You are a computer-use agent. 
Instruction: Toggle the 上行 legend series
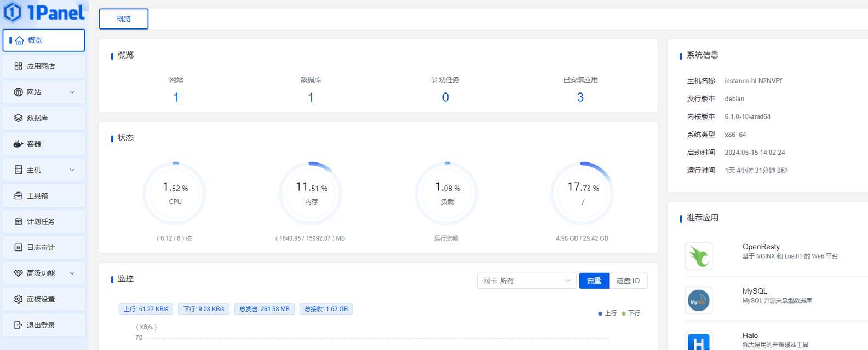pos(607,313)
